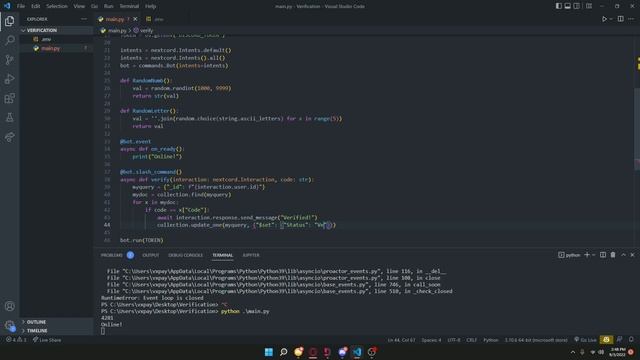Click the main.py breadcrumb item
Screen dimensions: 640x360
coord(114,31)
